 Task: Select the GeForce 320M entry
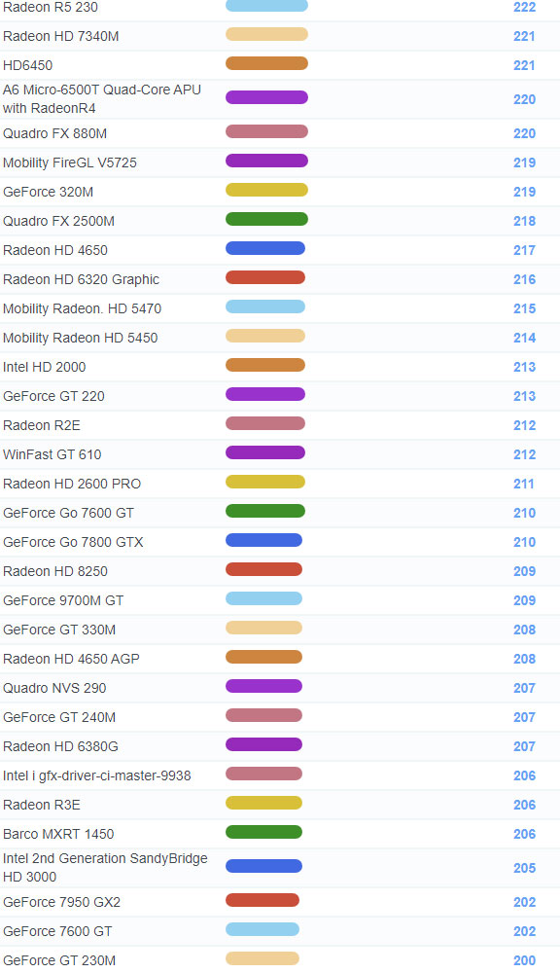49,193
